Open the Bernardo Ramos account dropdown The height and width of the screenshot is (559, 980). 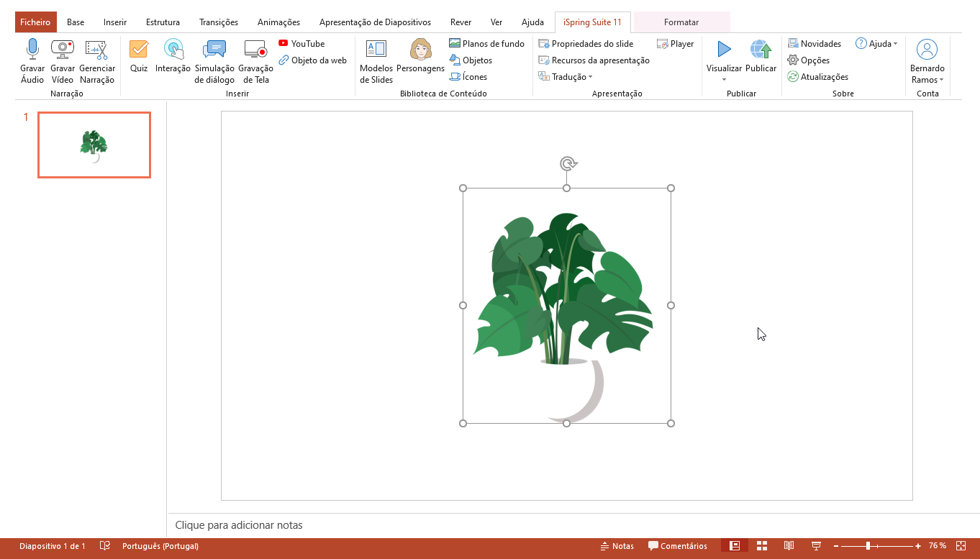click(927, 80)
